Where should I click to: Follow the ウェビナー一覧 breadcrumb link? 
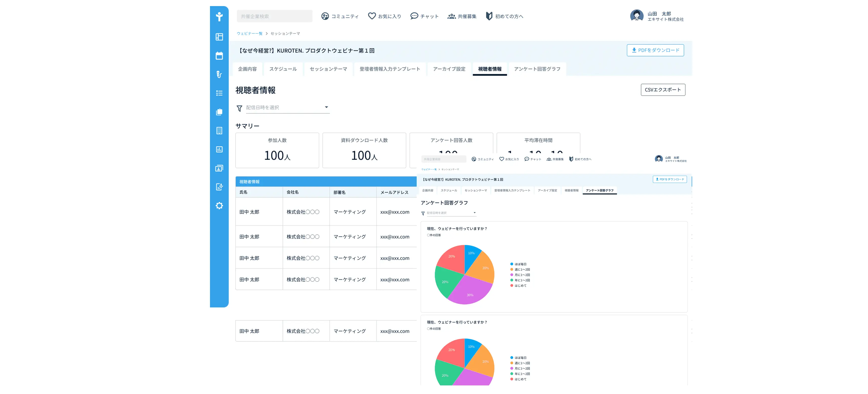click(x=249, y=33)
